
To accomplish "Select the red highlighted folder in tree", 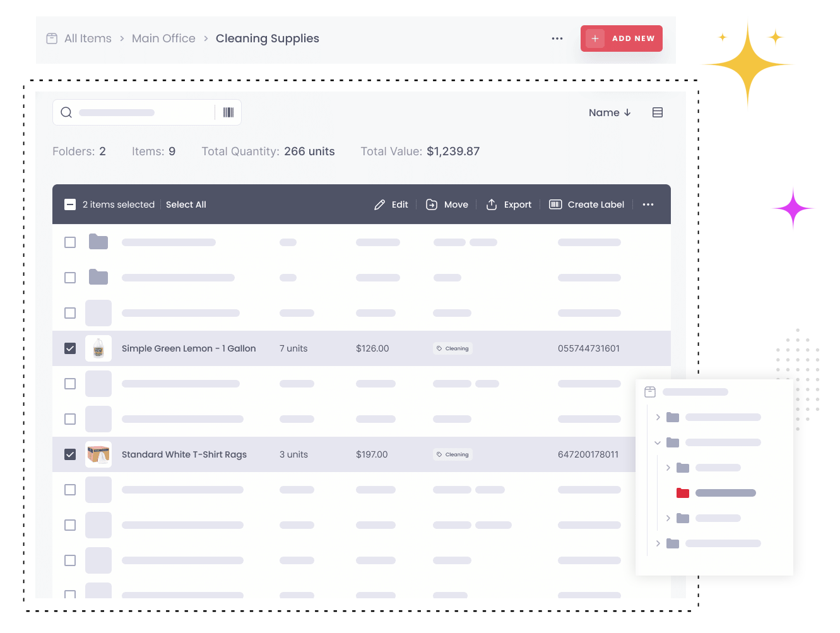I will [683, 493].
